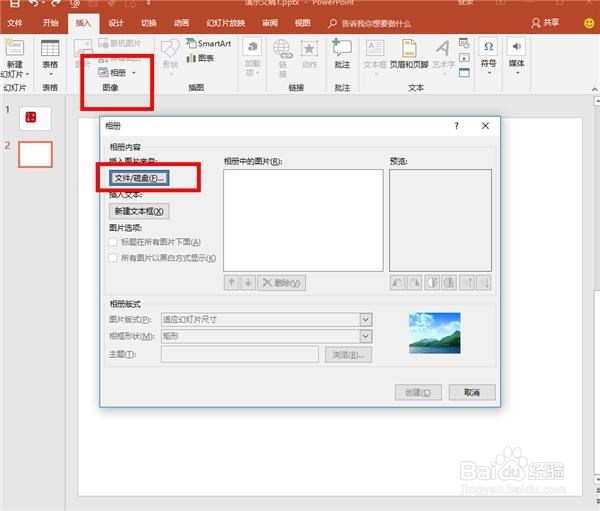
Task: Click the Date and Time small icon
Action: tap(464, 43)
